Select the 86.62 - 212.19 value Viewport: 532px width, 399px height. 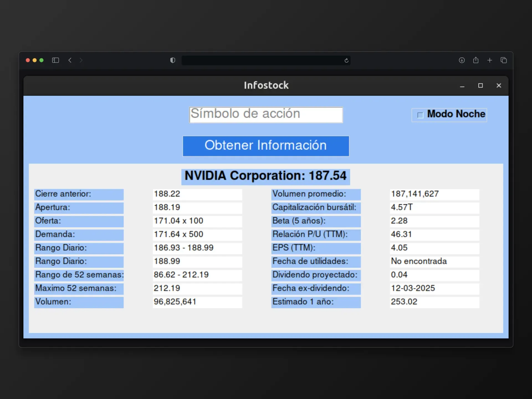coord(197,275)
